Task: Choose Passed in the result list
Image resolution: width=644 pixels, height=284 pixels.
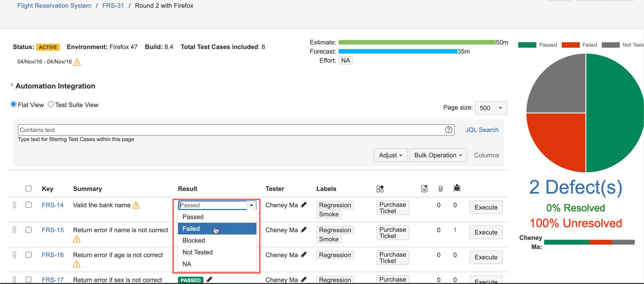Action: [217, 217]
